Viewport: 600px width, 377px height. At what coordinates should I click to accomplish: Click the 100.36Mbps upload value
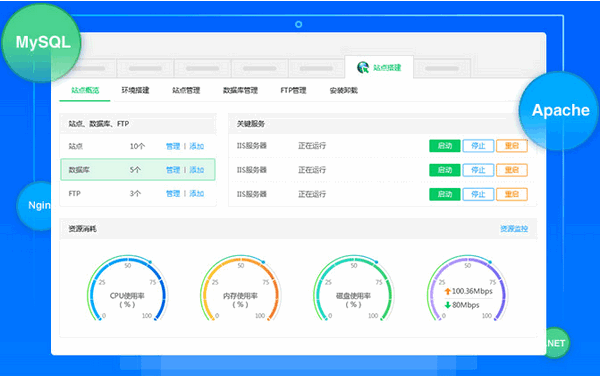472,292
